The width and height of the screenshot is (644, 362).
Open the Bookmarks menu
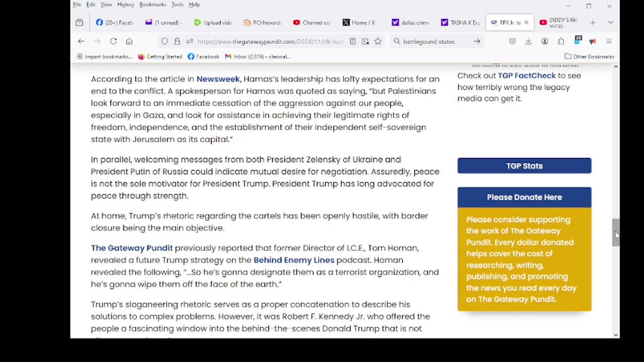coord(152,5)
